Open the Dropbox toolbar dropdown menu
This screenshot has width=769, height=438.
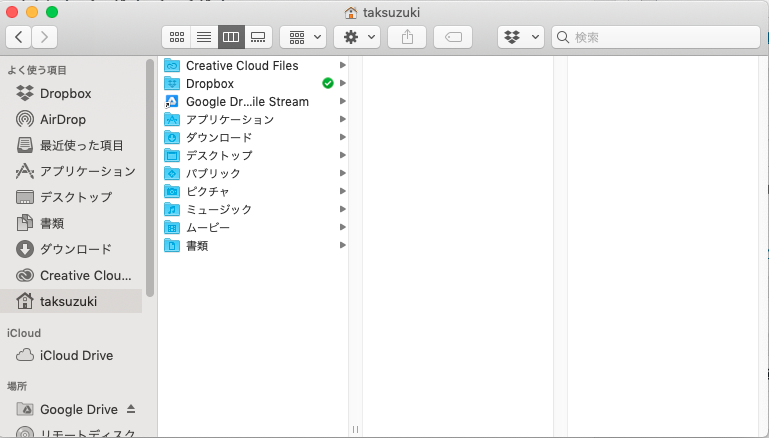(x=520, y=37)
